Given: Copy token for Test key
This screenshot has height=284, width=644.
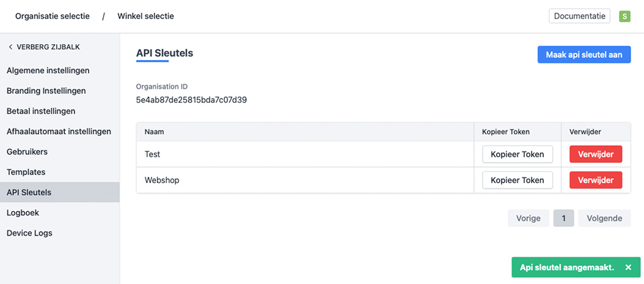Looking at the screenshot, I should click(517, 154).
